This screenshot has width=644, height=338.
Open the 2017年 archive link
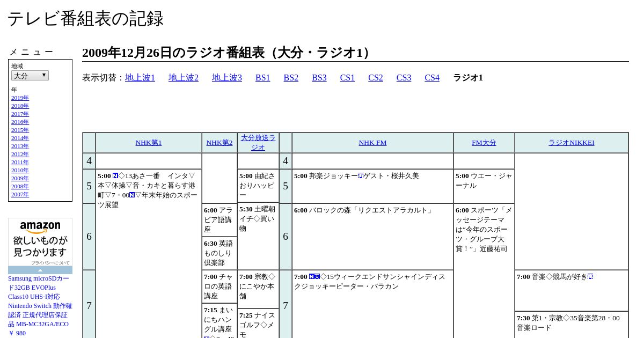[20, 114]
